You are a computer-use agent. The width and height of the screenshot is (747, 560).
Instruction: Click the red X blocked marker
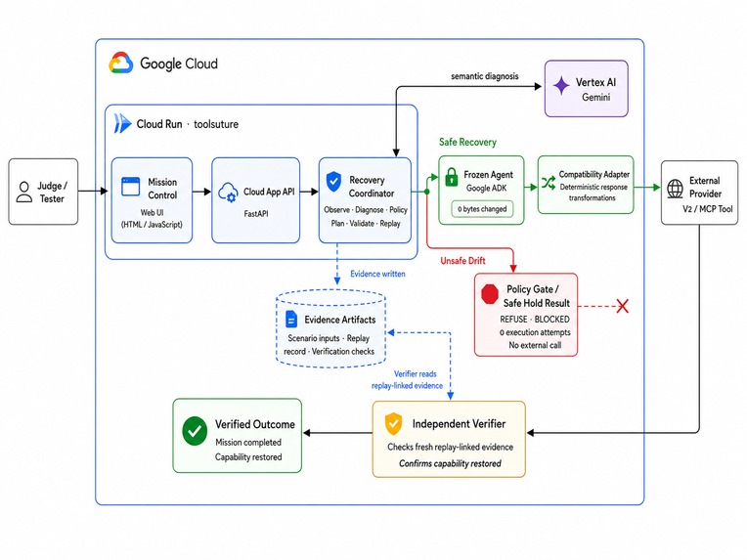point(622,306)
